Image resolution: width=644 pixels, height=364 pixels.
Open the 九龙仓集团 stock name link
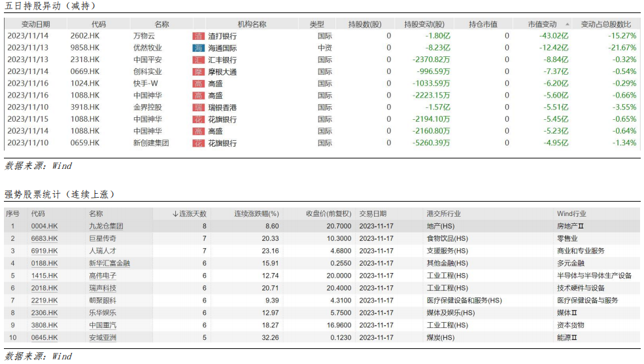(106, 227)
